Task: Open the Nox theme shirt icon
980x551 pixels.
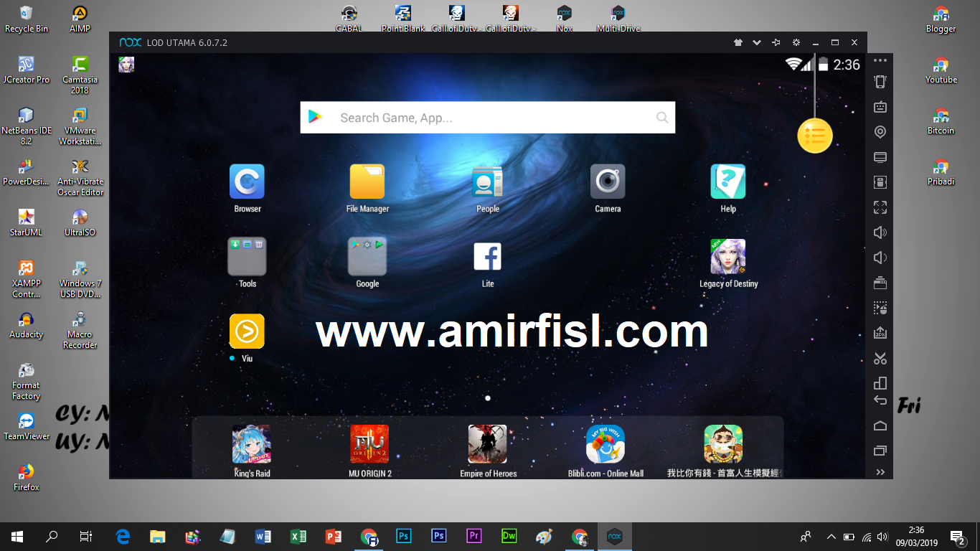Action: 738,42
